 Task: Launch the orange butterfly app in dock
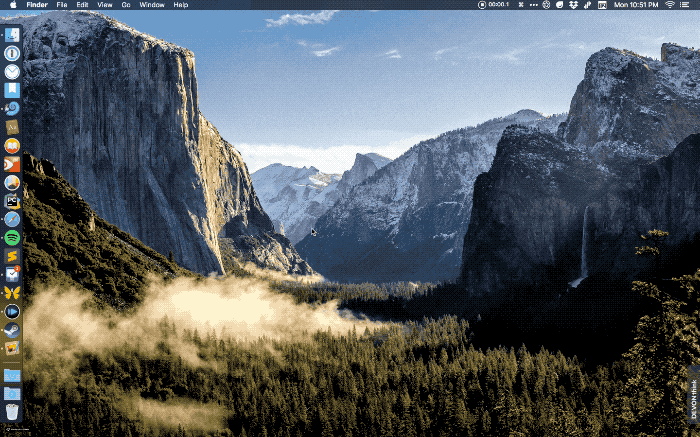pos(12,292)
